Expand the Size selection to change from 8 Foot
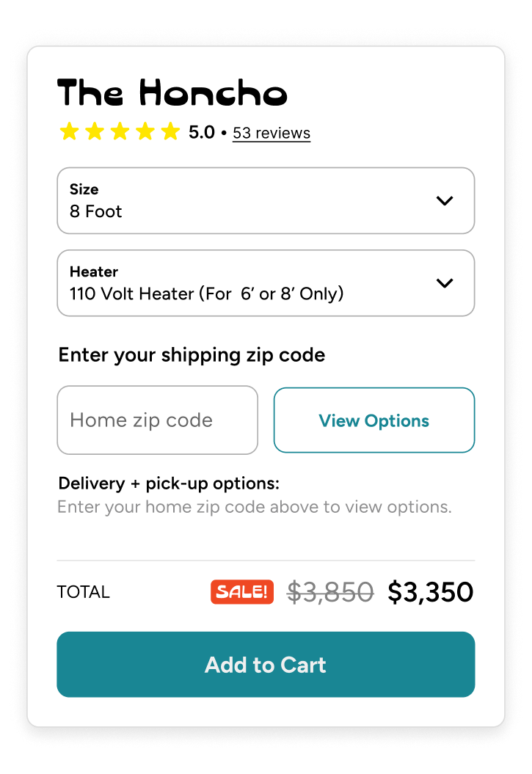Viewport: 532px width, 774px height. pyautogui.click(x=266, y=200)
